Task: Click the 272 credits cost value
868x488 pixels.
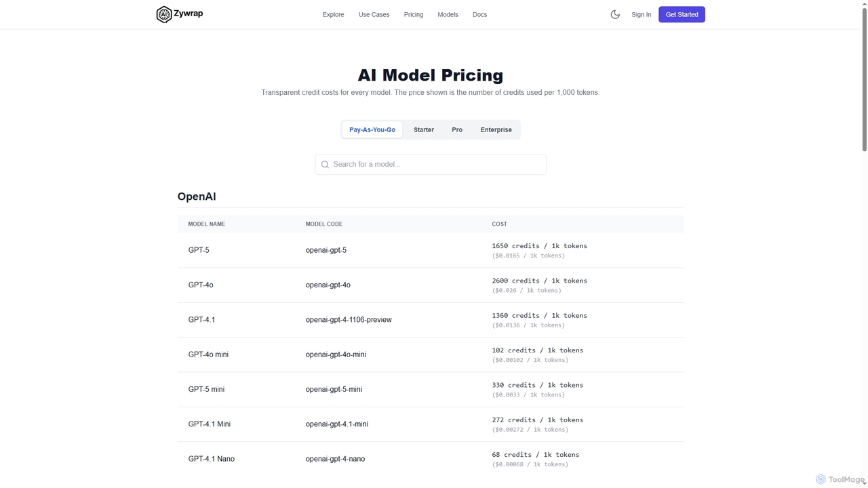Action: pos(538,420)
